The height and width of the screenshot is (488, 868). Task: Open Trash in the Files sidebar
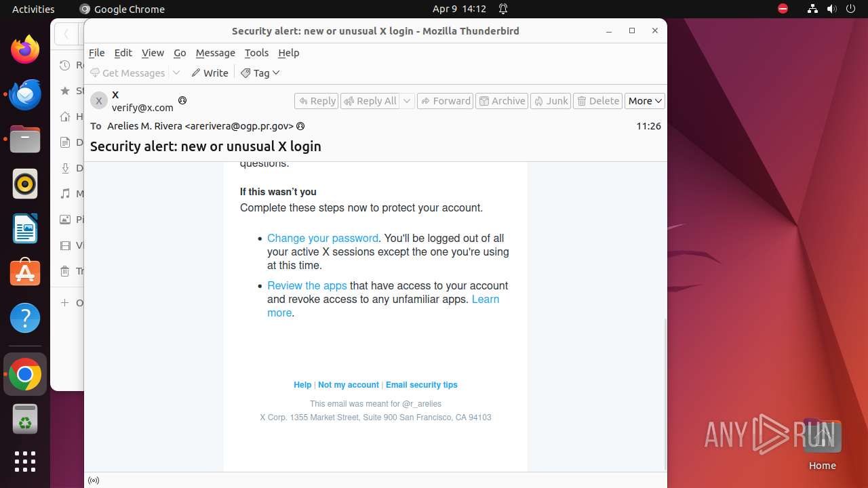pyautogui.click(x=71, y=271)
